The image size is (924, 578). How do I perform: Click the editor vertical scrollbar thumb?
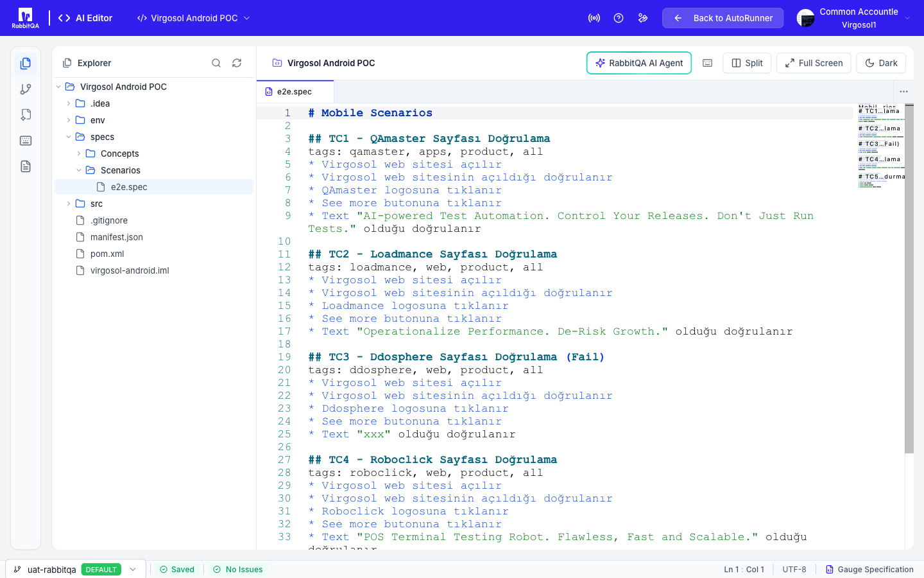pyautogui.click(x=909, y=279)
